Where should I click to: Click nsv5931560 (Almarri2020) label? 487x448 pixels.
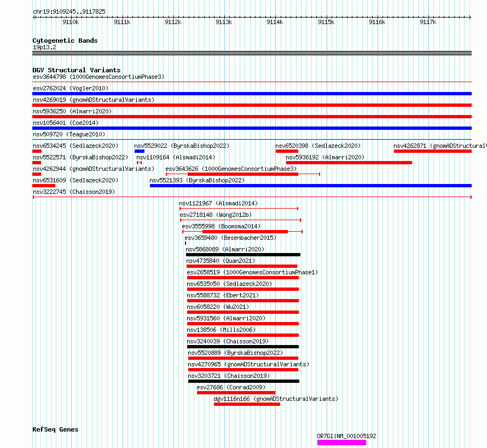click(x=226, y=318)
